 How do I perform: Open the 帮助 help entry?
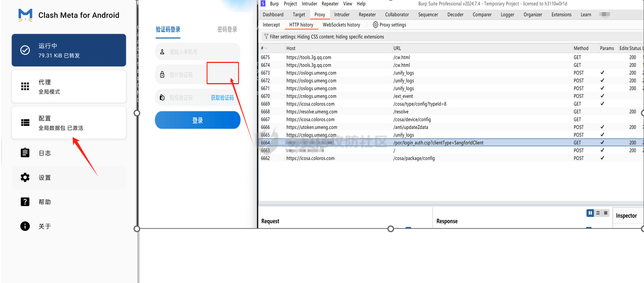(69, 202)
